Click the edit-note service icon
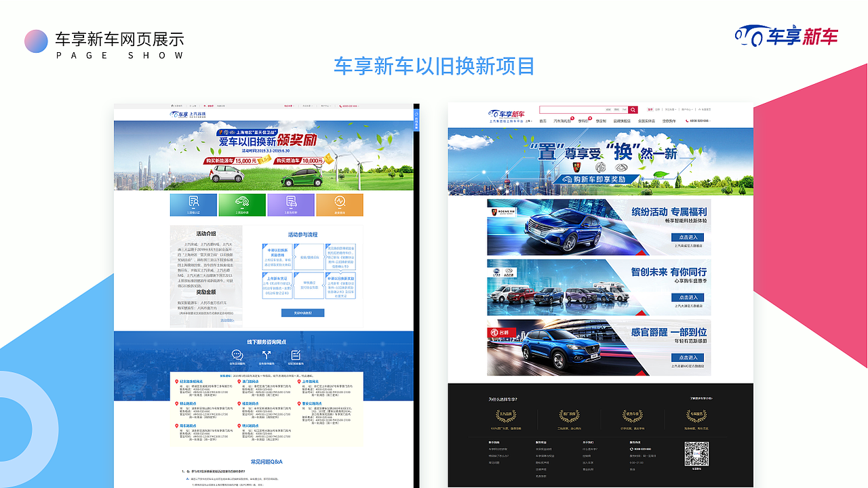 click(x=296, y=355)
